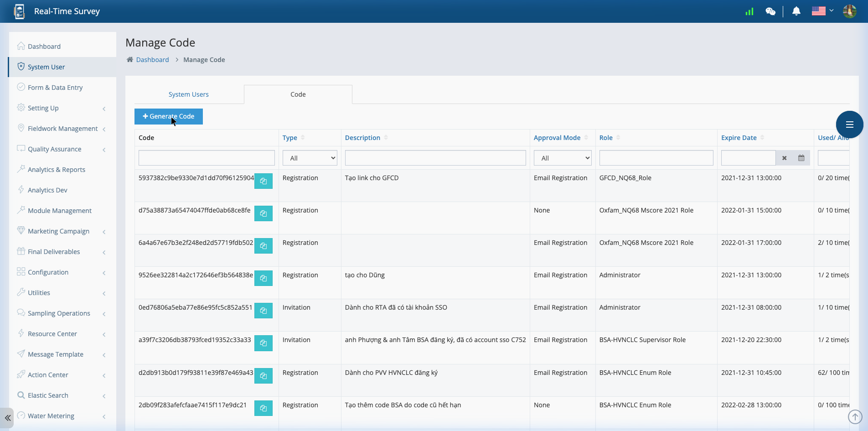Open the calendar picker for Expire Date filter

pos(801,157)
